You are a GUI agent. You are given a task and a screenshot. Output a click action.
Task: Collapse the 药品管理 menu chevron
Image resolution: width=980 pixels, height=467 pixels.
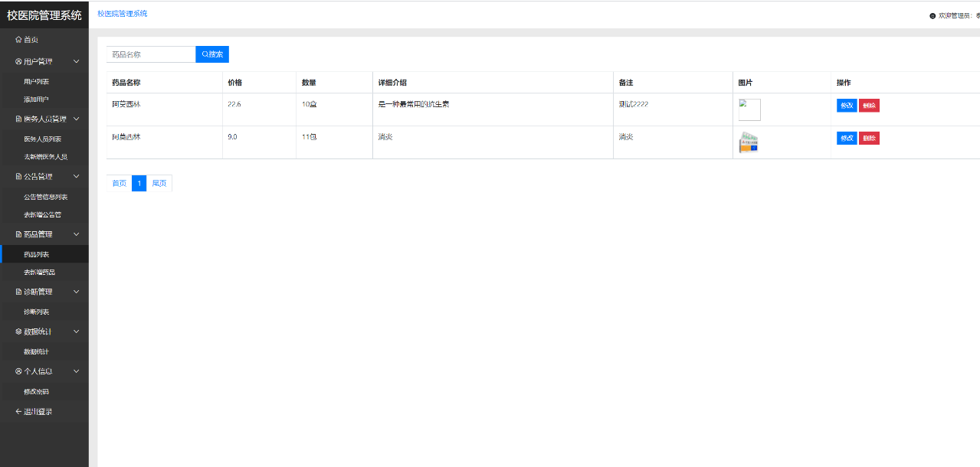(x=76, y=234)
